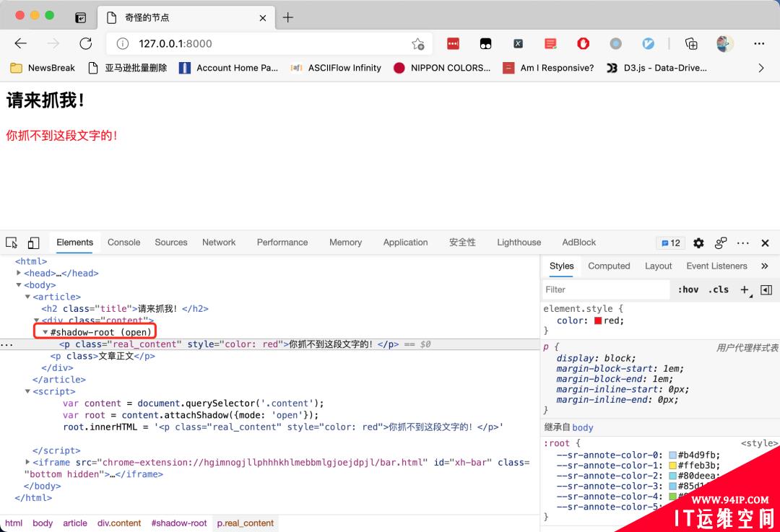Open NIPPON COLORS bookmark
This screenshot has height=532, width=780.
pyautogui.click(x=442, y=68)
